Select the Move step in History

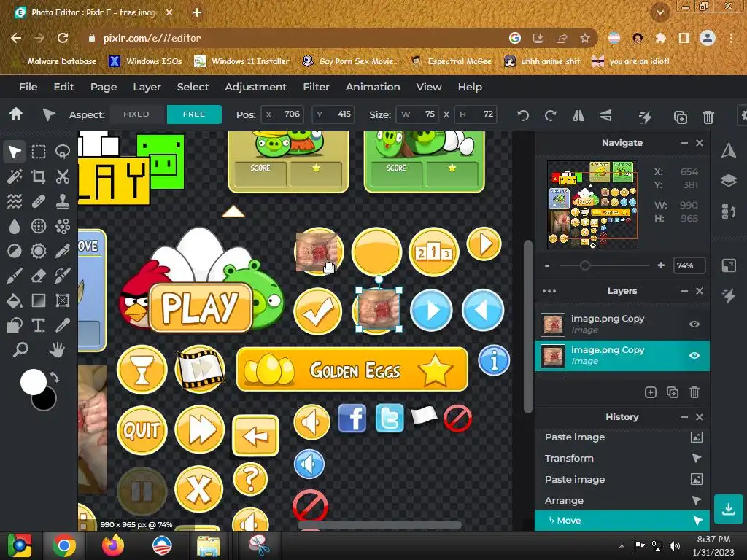click(622, 521)
